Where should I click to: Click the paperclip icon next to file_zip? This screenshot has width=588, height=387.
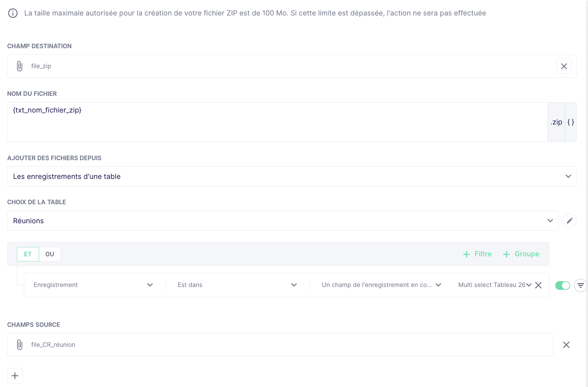click(20, 66)
